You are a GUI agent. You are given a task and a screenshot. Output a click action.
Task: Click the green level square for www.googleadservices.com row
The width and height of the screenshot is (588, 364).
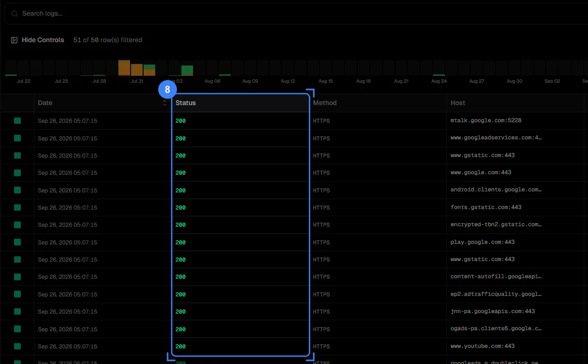(x=17, y=138)
